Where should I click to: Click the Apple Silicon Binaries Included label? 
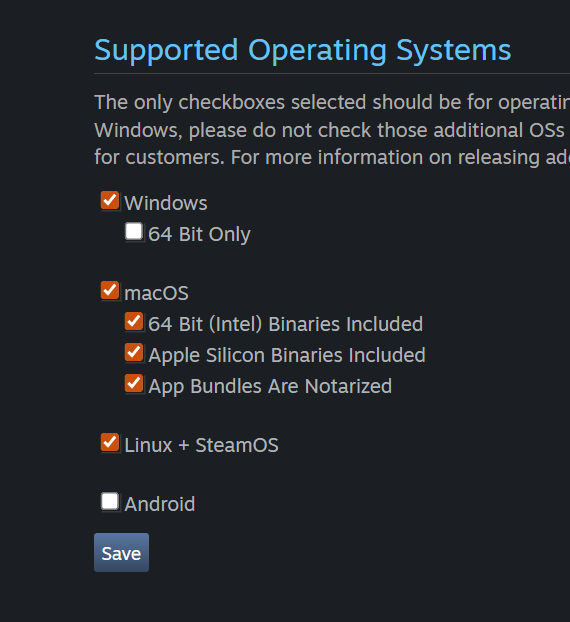287,355
